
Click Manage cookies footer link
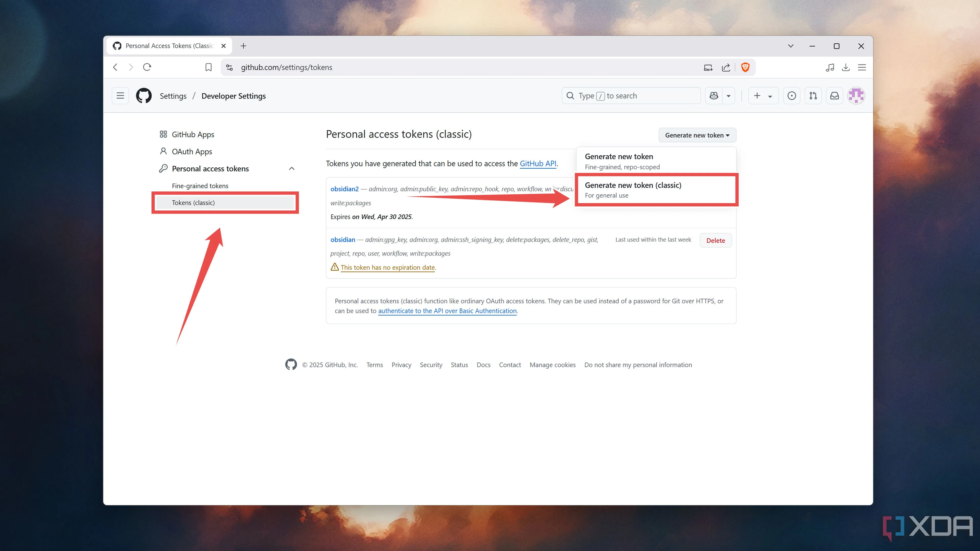pos(552,365)
